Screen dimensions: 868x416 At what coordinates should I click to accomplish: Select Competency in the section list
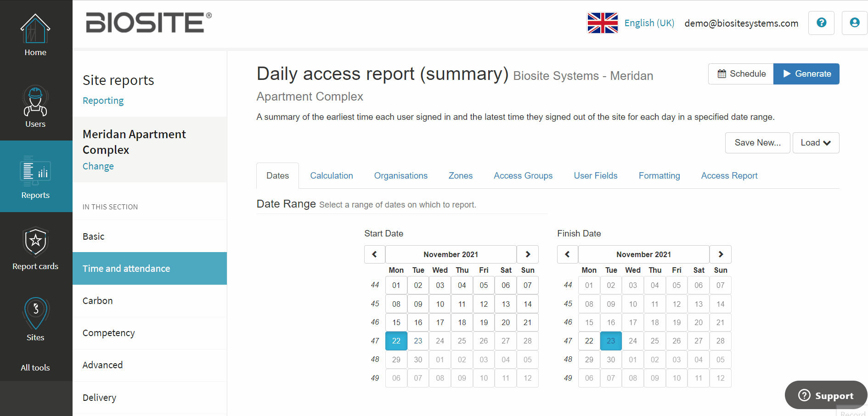click(x=108, y=333)
